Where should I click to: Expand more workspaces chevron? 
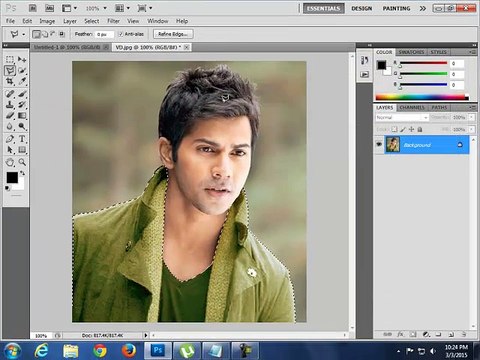click(x=423, y=8)
